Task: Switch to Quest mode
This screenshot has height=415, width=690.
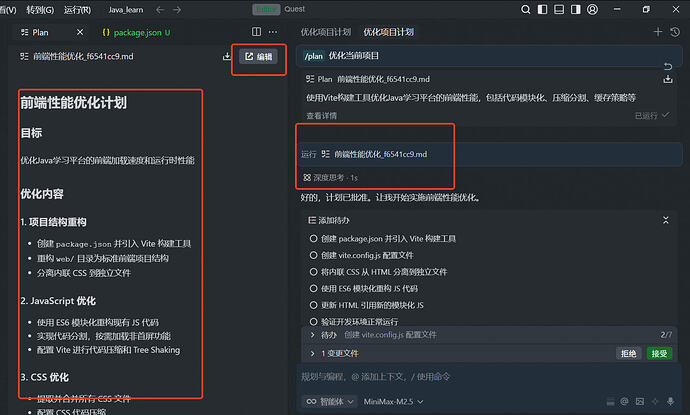Action: coord(294,9)
